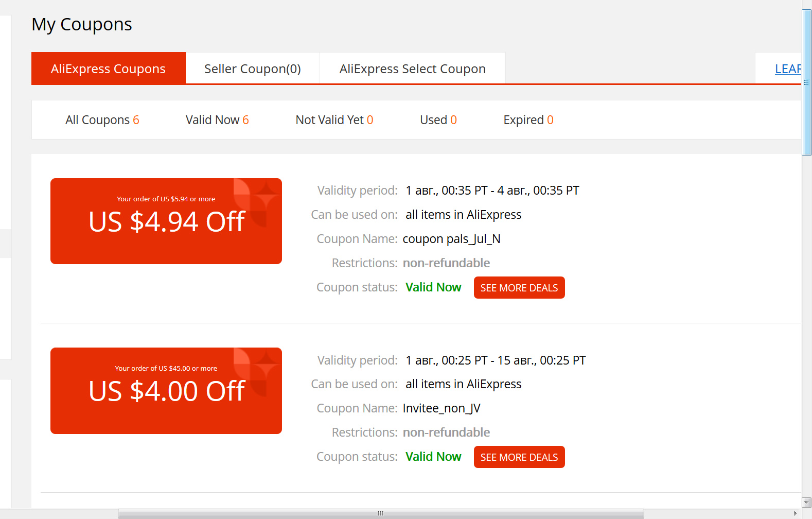The height and width of the screenshot is (519, 812).
Task: Switch to Seller Coupon(0) tab
Action: 253,68
